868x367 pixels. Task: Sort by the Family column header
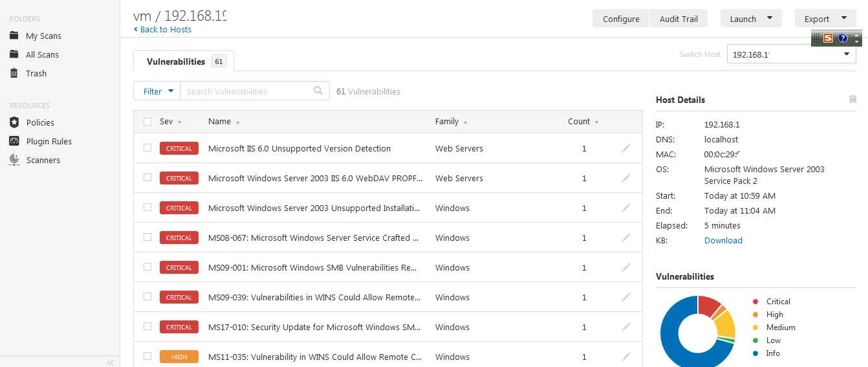coord(451,122)
